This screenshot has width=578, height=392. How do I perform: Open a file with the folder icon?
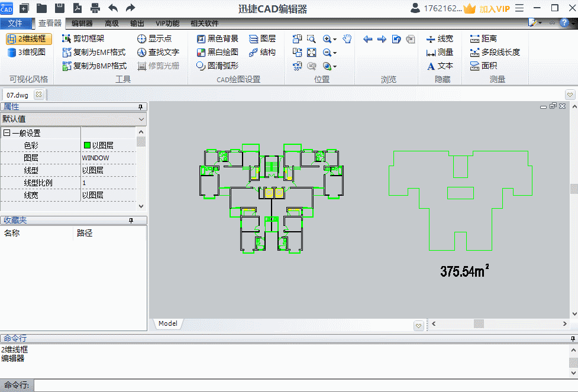pyautogui.click(x=41, y=8)
